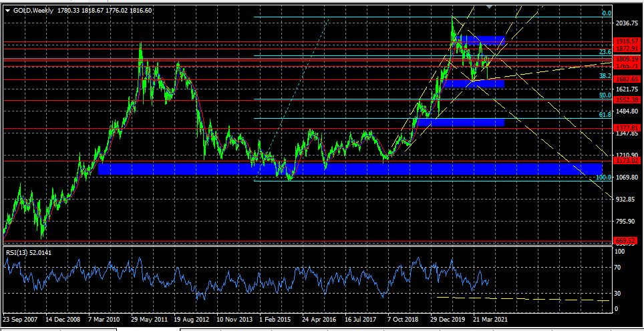
Task: Select the Fibonacci 61.8 retracement label
Action: [x=605, y=115]
